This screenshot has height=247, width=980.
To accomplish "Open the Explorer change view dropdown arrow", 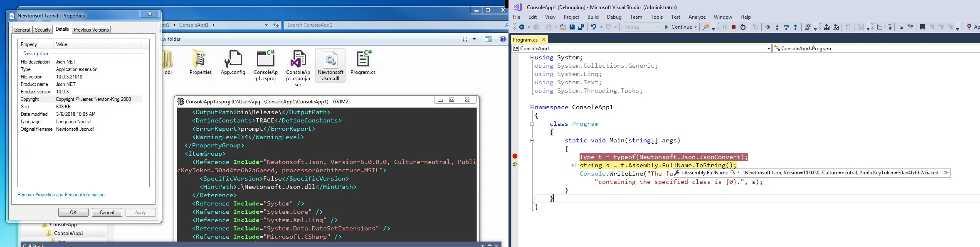I will coord(474,39).
